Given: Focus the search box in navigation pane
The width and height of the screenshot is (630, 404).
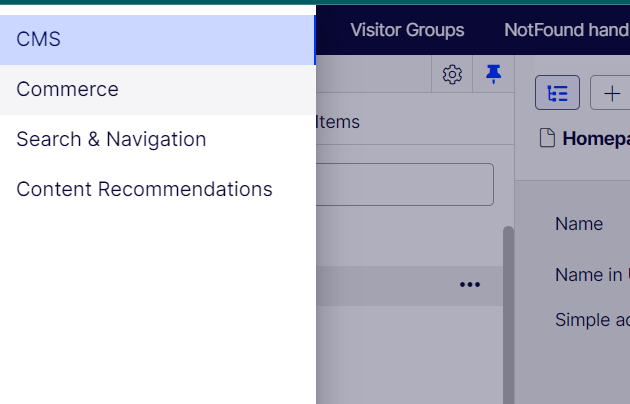Looking at the screenshot, I should pyautogui.click(x=405, y=185).
